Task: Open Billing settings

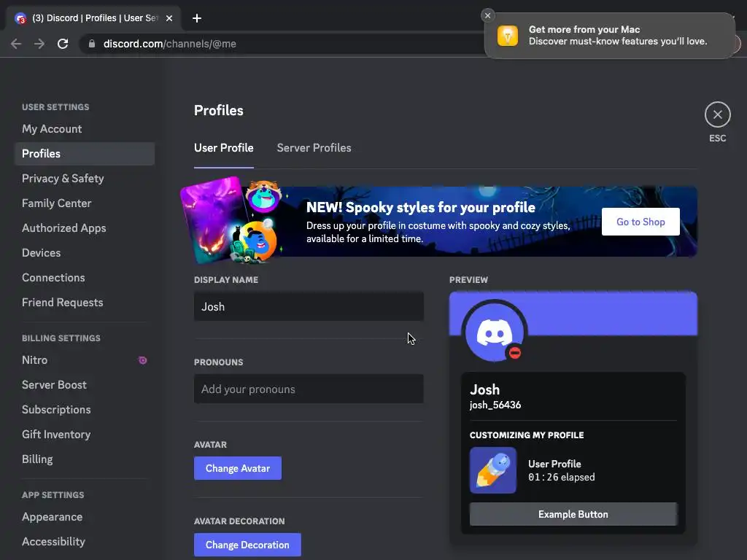Action: coord(85,459)
